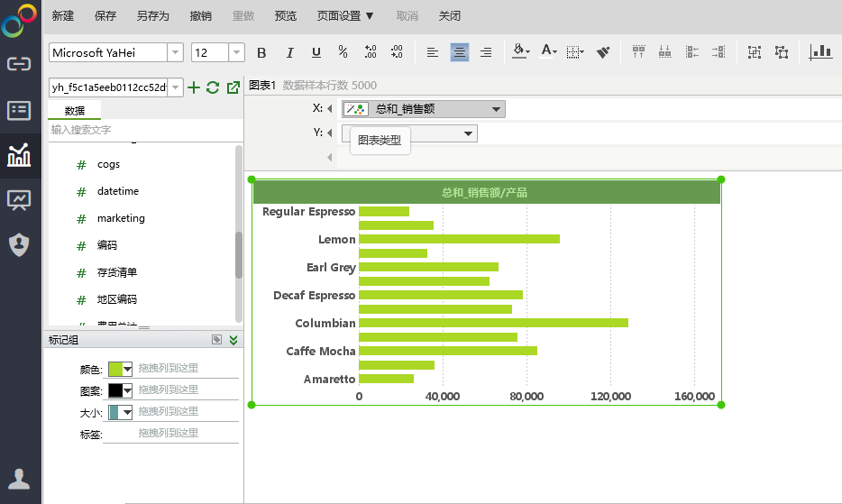
Task: Open the font size dropdown
Action: tap(236, 52)
